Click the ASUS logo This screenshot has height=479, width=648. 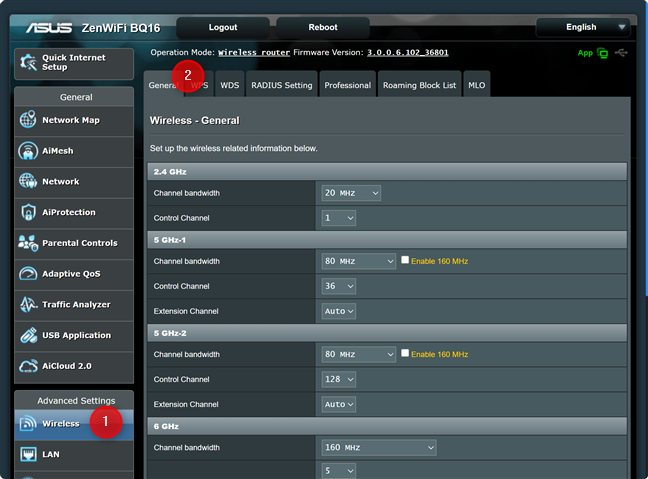[49, 28]
